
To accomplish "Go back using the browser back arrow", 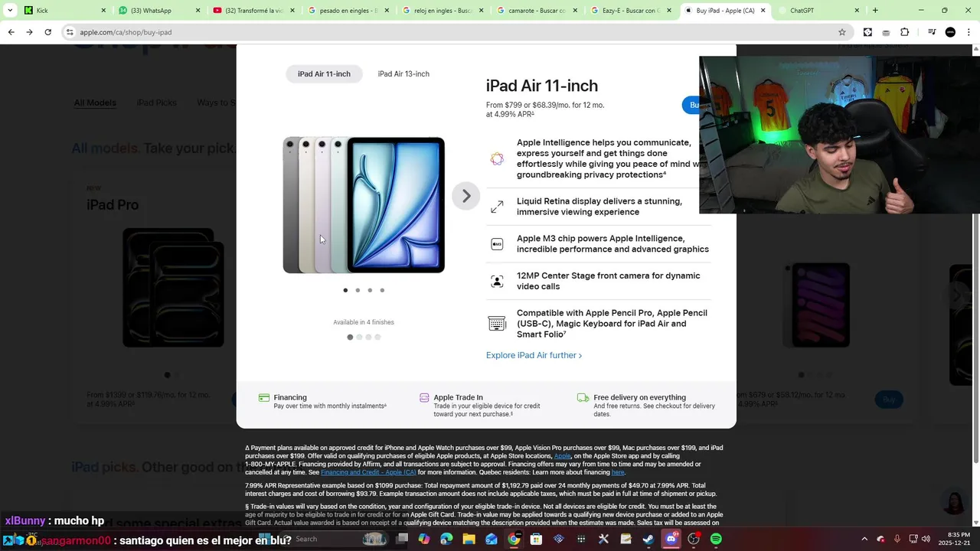I will point(11,32).
